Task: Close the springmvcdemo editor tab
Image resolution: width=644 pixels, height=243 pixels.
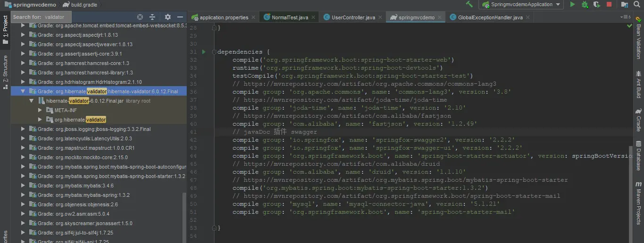Action: tap(440, 17)
